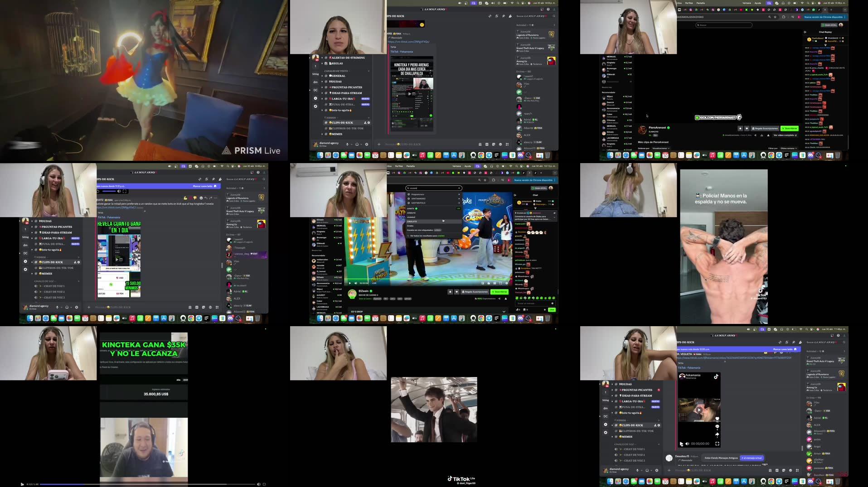Expand the ED'S DROP section chevron
This screenshot has height=487, width=868.
point(504,312)
